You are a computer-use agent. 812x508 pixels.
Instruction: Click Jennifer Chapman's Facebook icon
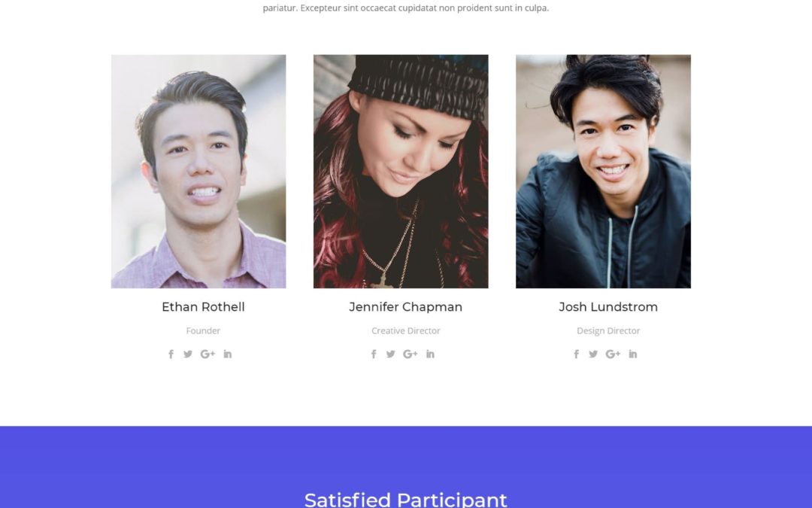pyautogui.click(x=374, y=354)
